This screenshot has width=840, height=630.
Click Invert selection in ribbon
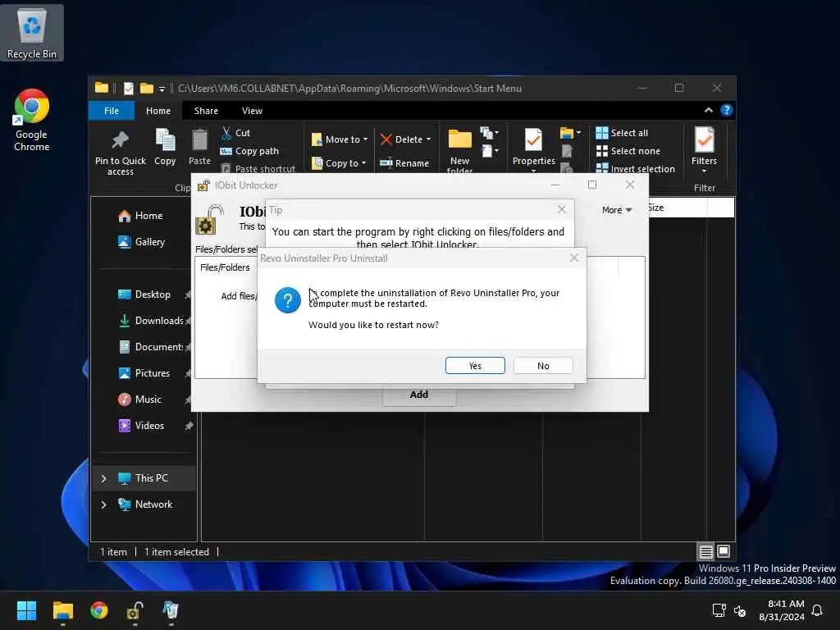pos(636,169)
